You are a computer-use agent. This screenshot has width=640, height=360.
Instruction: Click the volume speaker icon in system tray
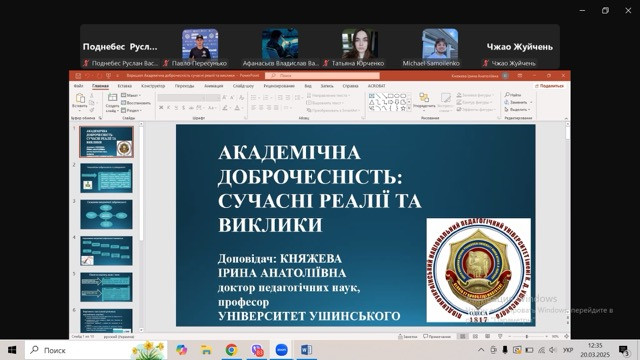(553, 350)
